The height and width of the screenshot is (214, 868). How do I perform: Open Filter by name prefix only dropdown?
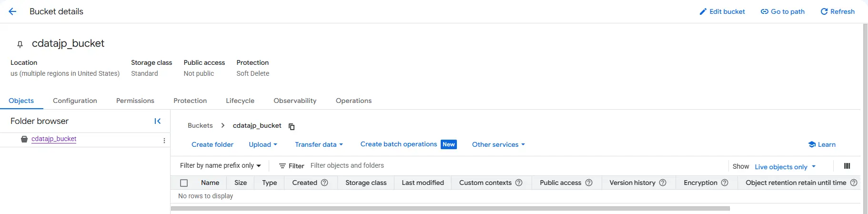221,165
